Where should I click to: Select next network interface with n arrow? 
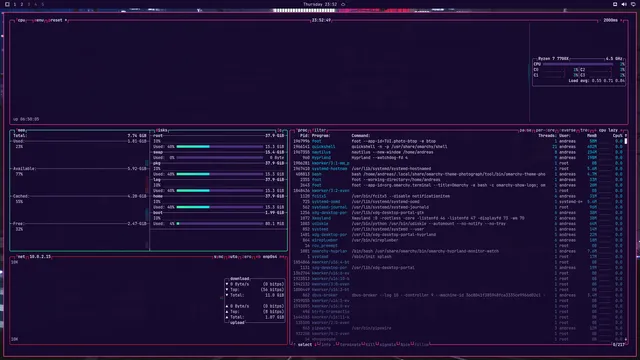point(282,257)
